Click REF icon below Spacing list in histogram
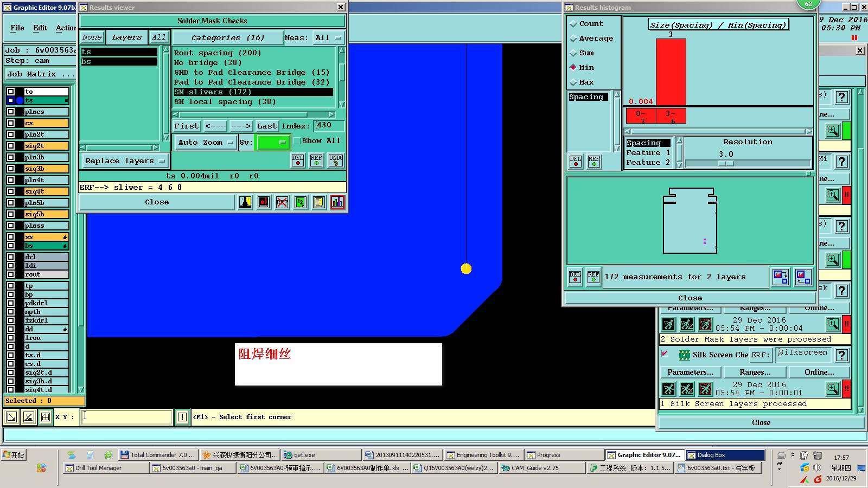The height and width of the screenshot is (488, 868). [x=594, y=162]
